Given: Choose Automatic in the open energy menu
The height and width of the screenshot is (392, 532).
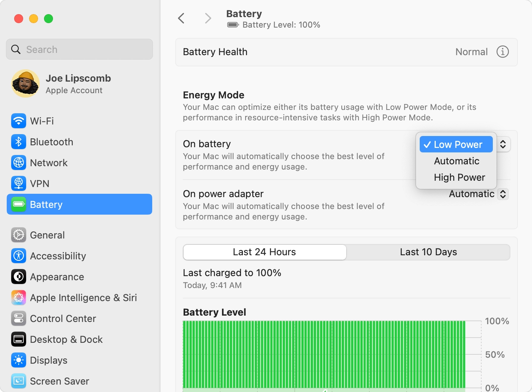Looking at the screenshot, I should pyautogui.click(x=456, y=161).
